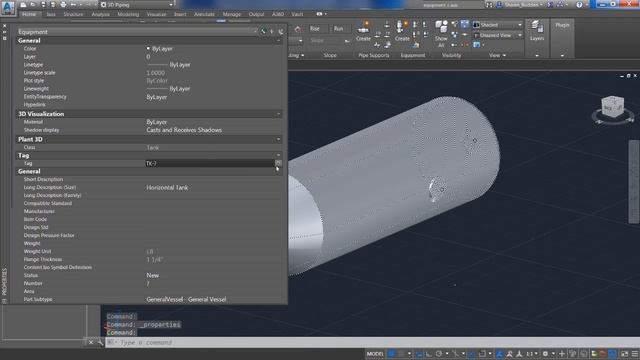Click the GeneralVessel part subtype value
This screenshot has width=640, height=360.
[x=186, y=299]
